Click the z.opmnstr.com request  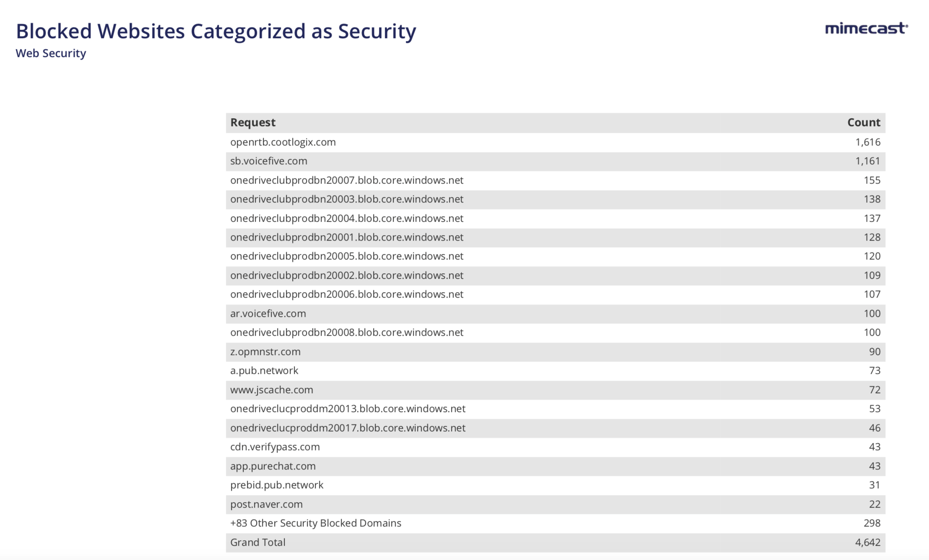(x=265, y=352)
